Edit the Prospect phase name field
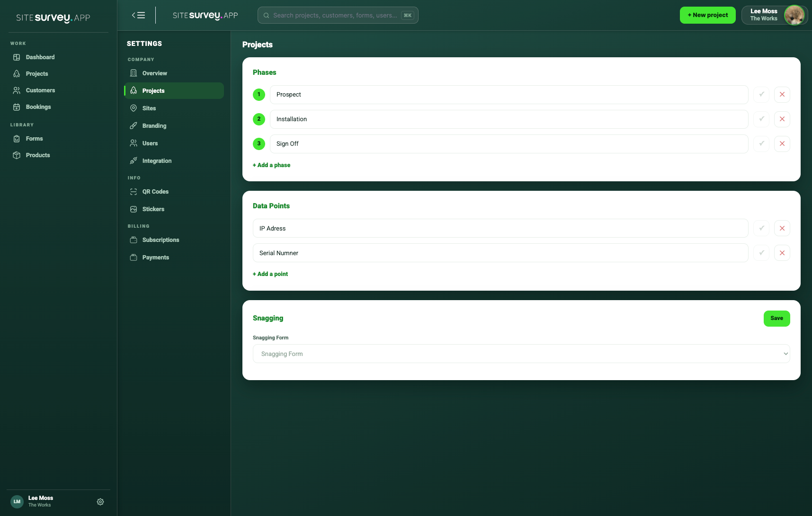Screen dimensions: 812x516 pyautogui.click(x=509, y=95)
